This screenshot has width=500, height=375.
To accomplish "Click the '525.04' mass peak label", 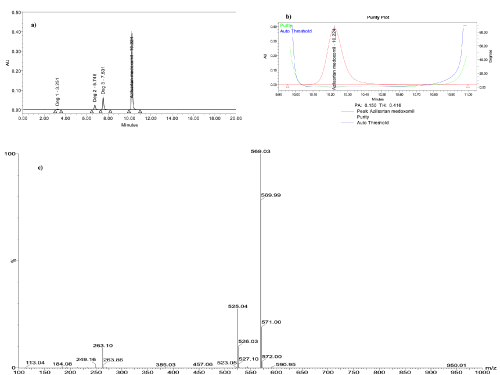I will click(x=238, y=306).
